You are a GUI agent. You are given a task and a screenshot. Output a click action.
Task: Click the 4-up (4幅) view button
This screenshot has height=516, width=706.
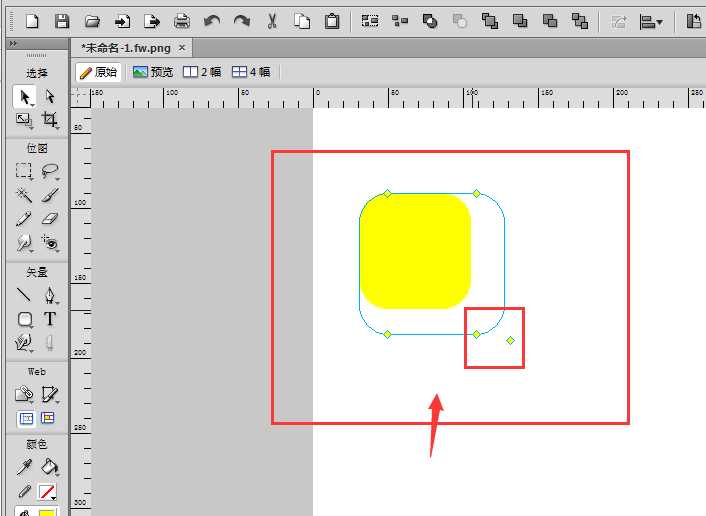tap(251, 72)
